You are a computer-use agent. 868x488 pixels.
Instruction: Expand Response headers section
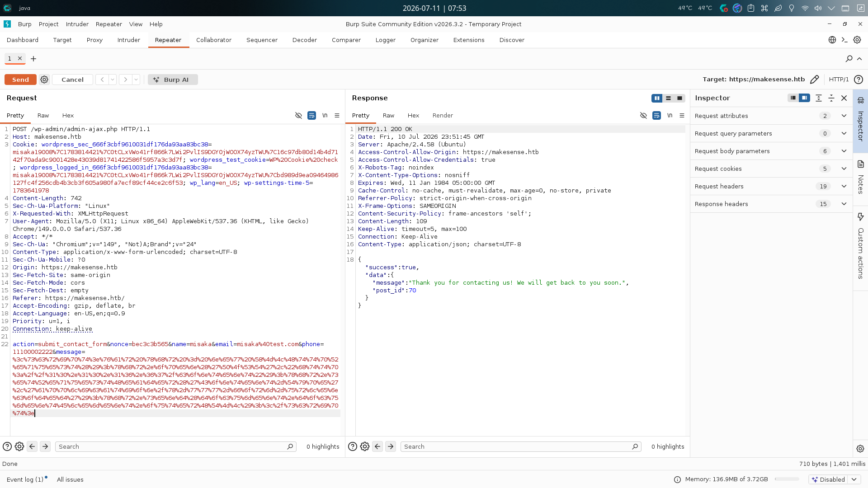click(x=771, y=204)
